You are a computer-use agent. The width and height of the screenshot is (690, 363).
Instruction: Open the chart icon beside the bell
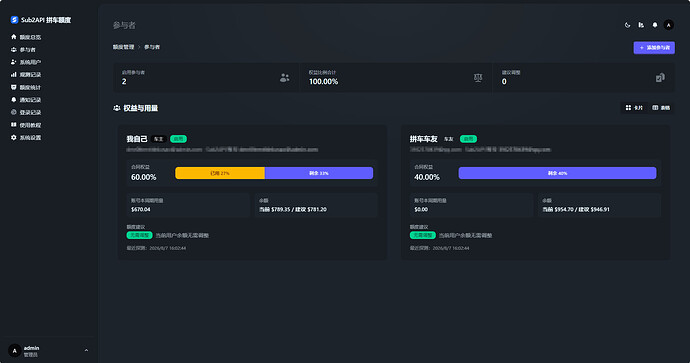pos(641,25)
